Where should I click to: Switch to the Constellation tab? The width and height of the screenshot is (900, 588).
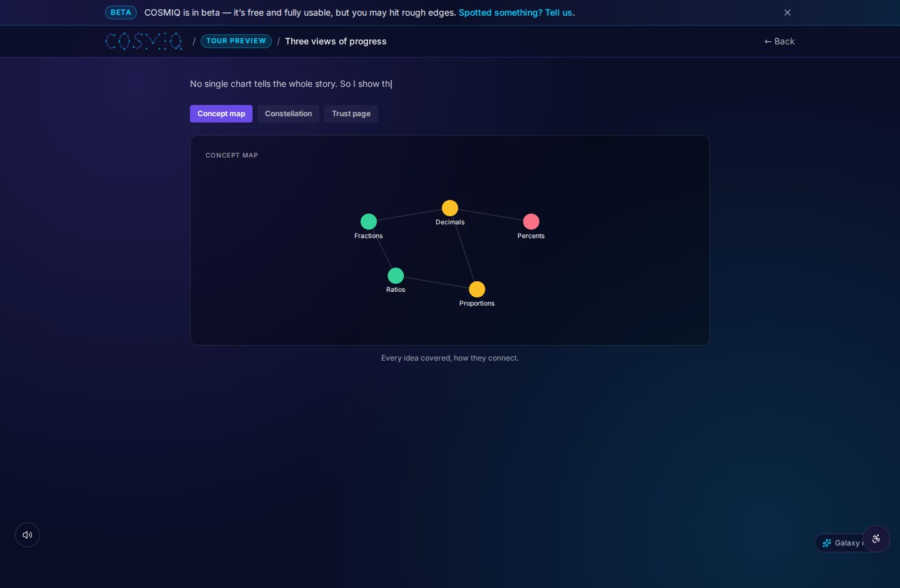[x=288, y=114]
